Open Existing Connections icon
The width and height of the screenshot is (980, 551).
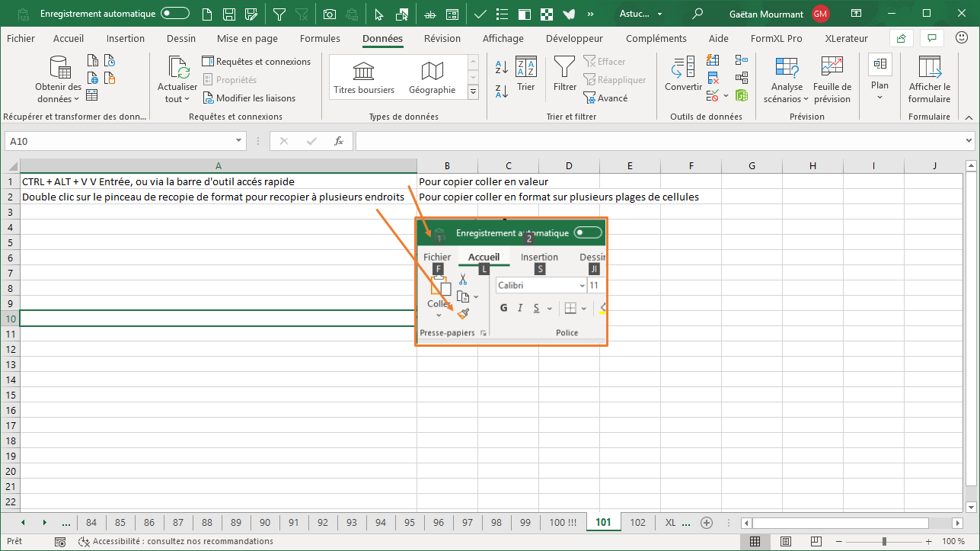coord(110,78)
